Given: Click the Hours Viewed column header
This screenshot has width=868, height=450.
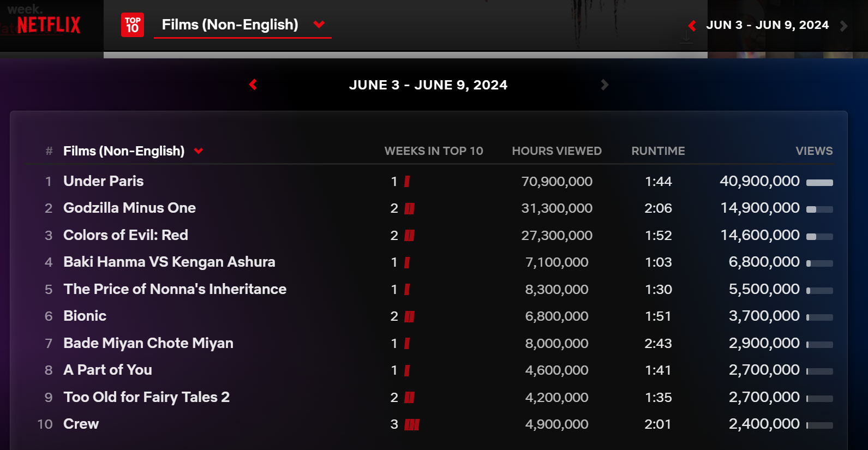Looking at the screenshot, I should point(556,151).
